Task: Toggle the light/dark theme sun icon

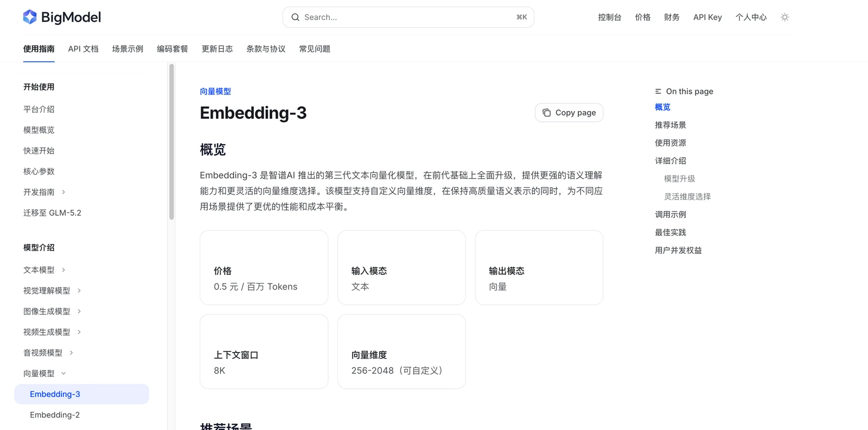Action: point(784,17)
